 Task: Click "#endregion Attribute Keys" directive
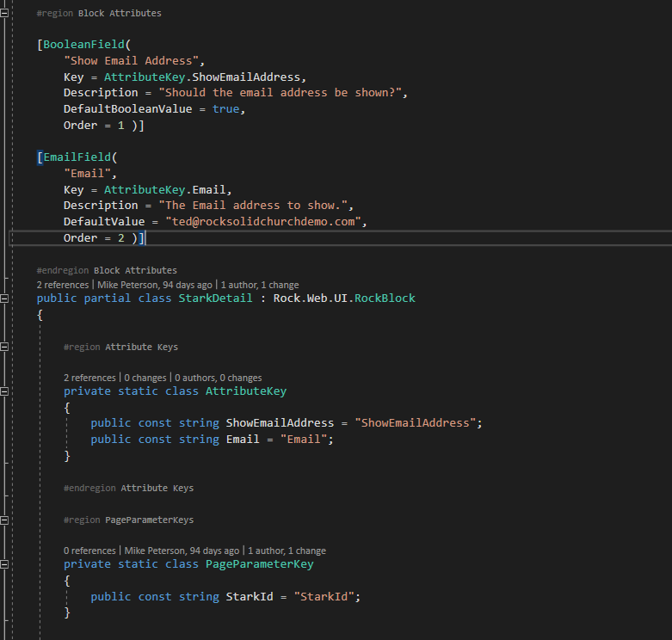tap(128, 489)
